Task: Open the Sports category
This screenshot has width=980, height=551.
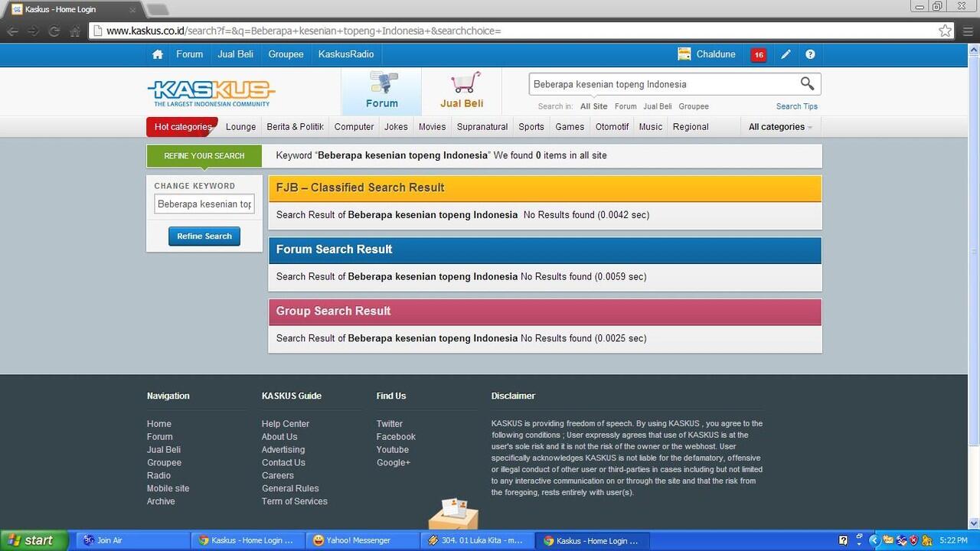Action: point(531,127)
